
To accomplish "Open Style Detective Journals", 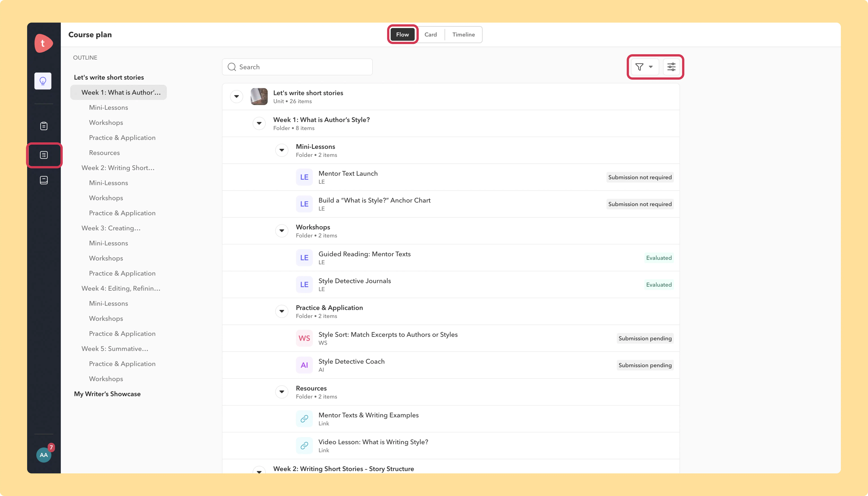I will coord(355,281).
